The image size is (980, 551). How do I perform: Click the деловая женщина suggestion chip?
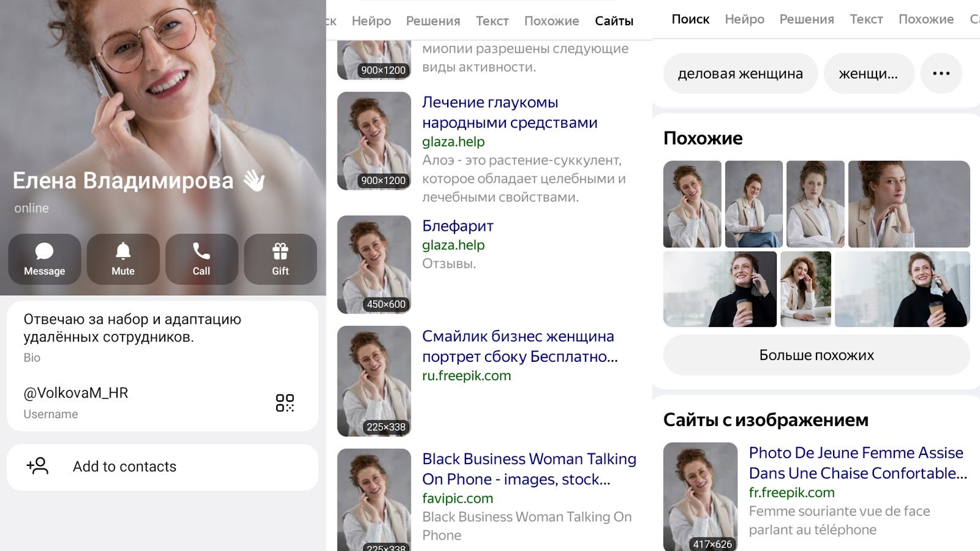(741, 73)
